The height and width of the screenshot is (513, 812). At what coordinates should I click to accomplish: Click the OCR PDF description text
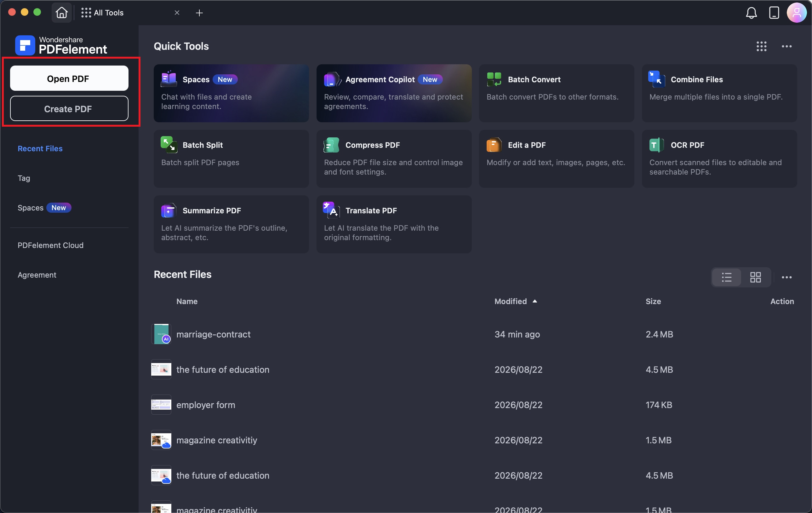click(715, 167)
